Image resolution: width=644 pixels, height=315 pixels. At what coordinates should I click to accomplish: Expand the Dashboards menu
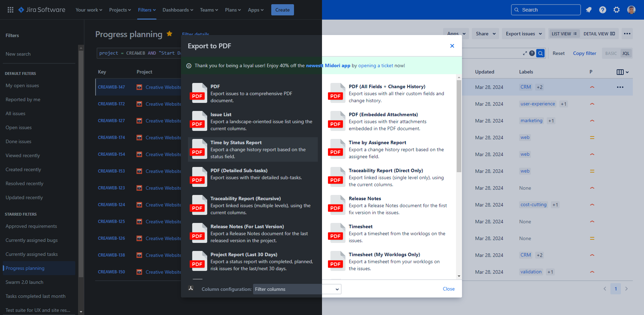pos(178,10)
